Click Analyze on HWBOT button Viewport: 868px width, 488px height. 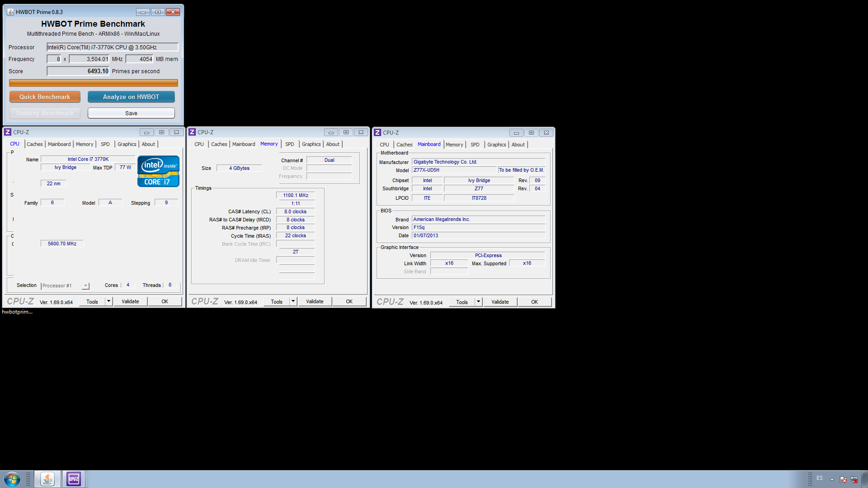[131, 97]
